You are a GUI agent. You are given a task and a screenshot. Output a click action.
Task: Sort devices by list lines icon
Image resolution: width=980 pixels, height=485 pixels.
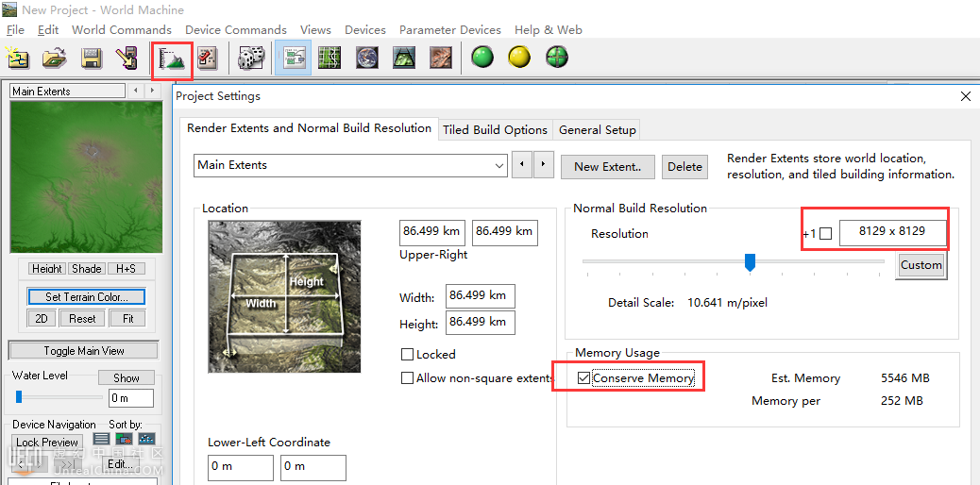[x=101, y=440]
